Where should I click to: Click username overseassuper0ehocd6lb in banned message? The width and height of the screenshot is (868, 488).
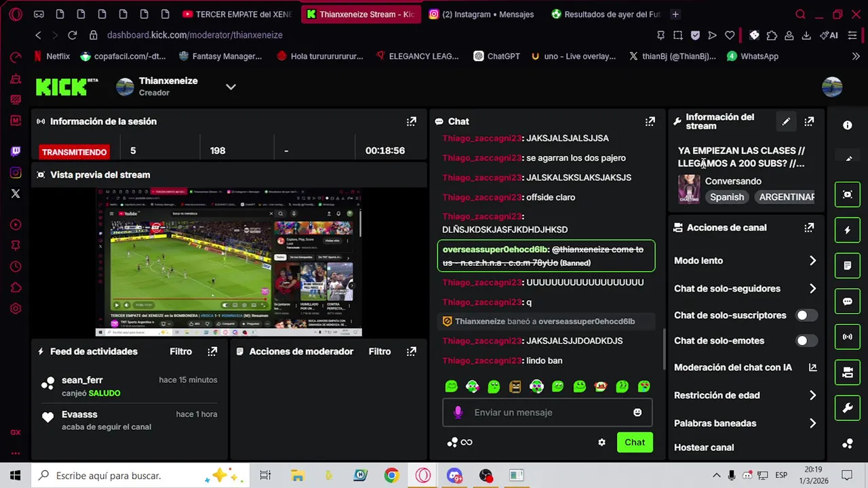tap(495, 249)
